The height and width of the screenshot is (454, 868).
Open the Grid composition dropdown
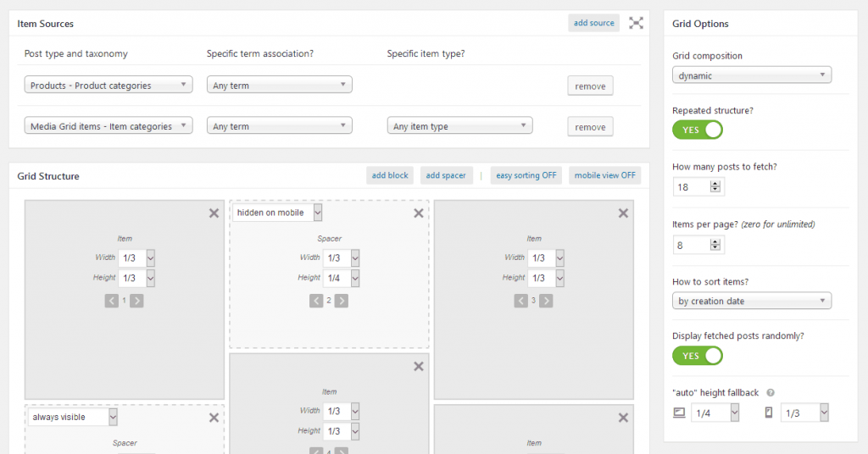[752, 75]
